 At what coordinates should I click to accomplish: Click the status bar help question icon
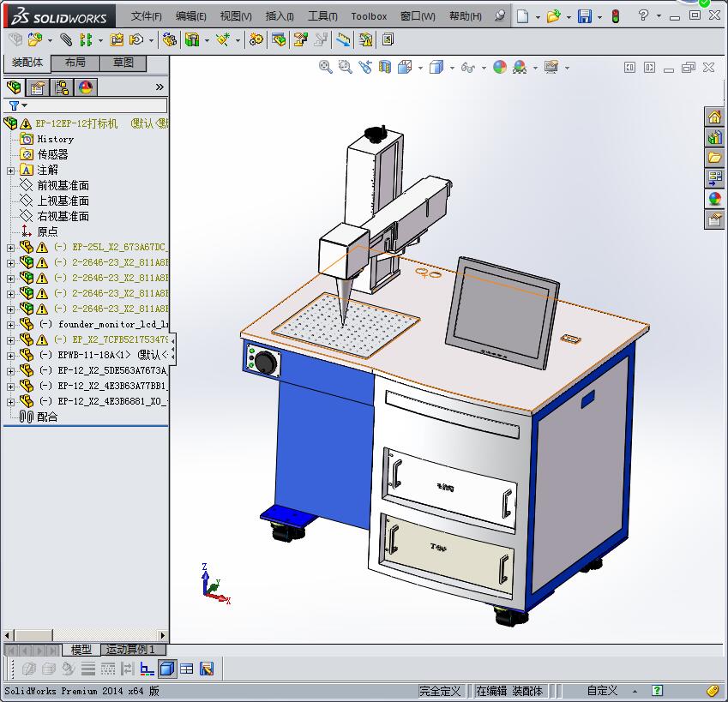click(x=657, y=690)
